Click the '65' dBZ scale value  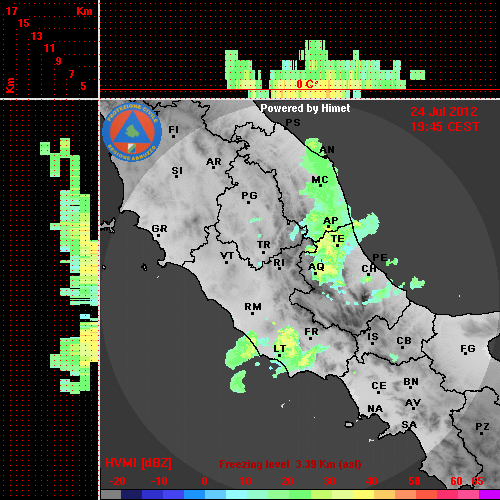477,481
